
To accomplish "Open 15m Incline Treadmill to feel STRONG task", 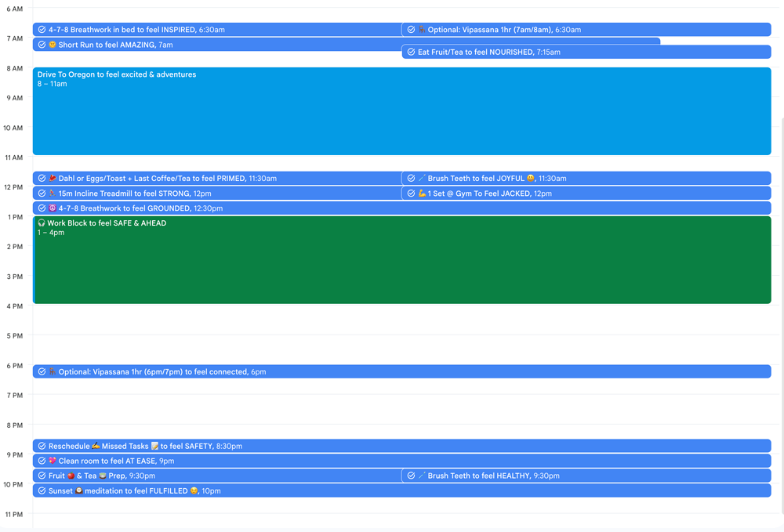I will [217, 194].
